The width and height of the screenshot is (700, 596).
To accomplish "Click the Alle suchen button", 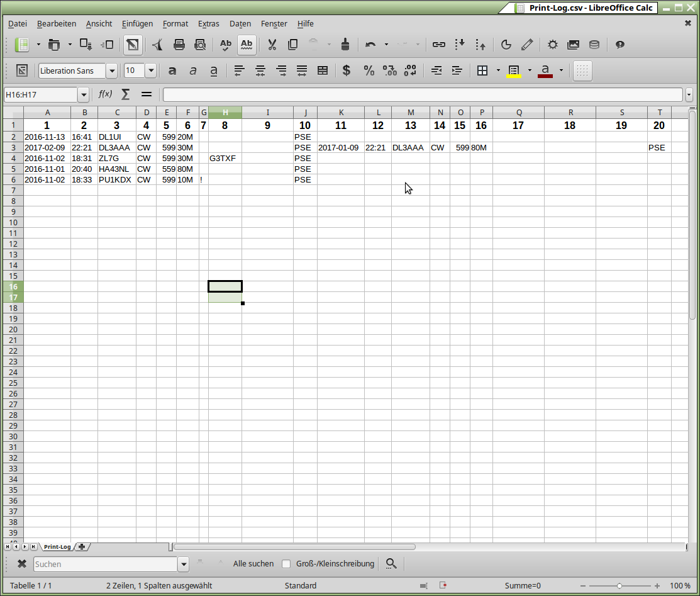I will (253, 564).
